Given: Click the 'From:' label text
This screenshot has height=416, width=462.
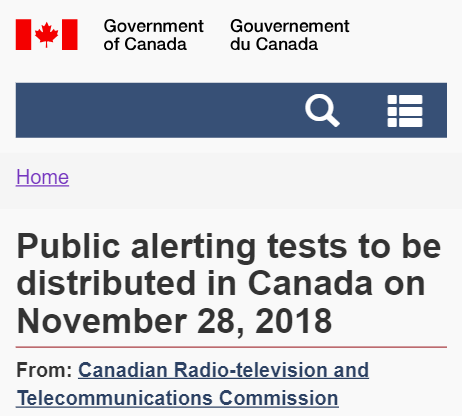Looking at the screenshot, I should (x=44, y=370).
